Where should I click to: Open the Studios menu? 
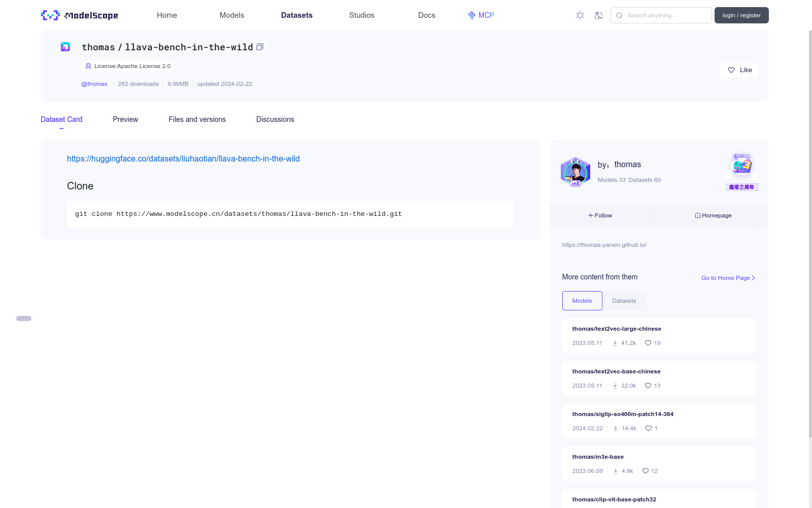coord(362,15)
